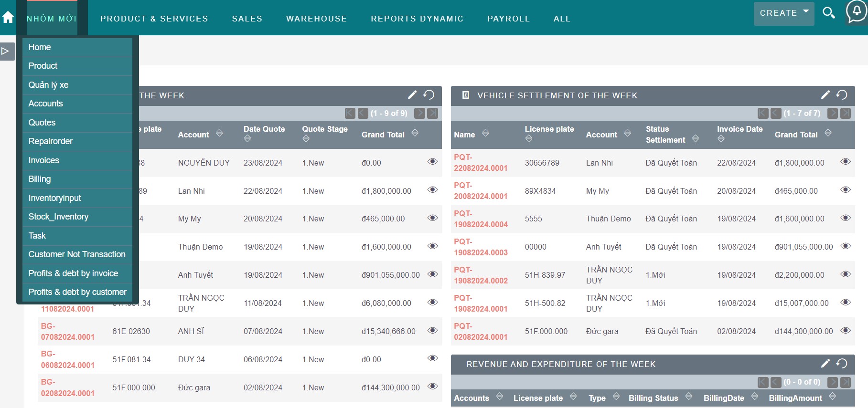Open Product & Services menu
Screen dimensions: 868x408
coord(154,19)
